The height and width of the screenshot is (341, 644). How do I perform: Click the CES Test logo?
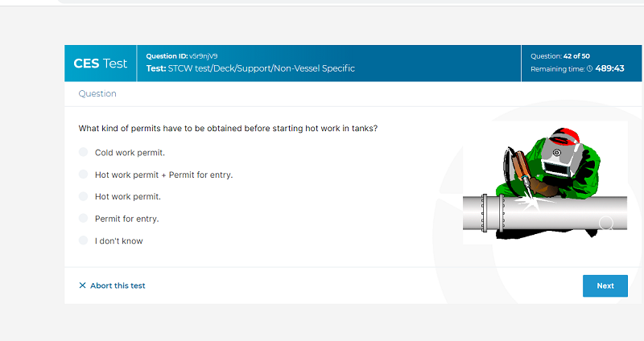(100, 64)
